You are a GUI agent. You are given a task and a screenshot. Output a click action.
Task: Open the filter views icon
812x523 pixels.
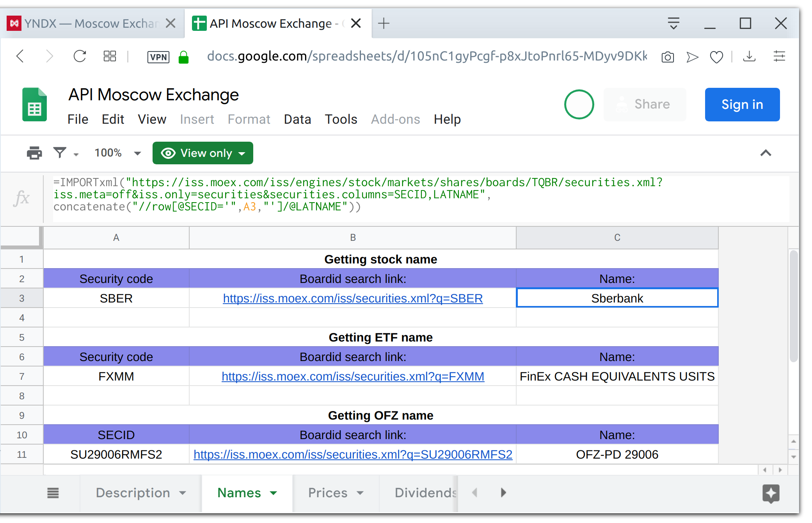pos(60,153)
